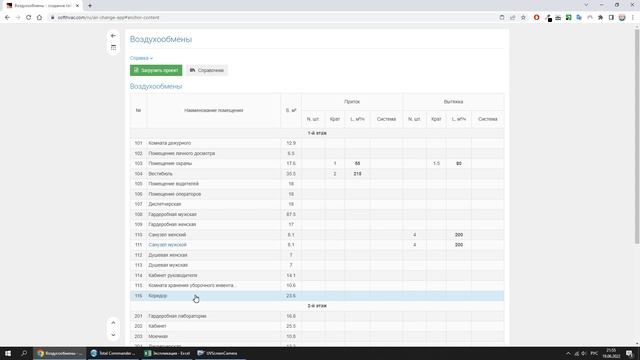Open the Windows Start menu
Viewport: 640px width, 360px height.
(x=8, y=353)
